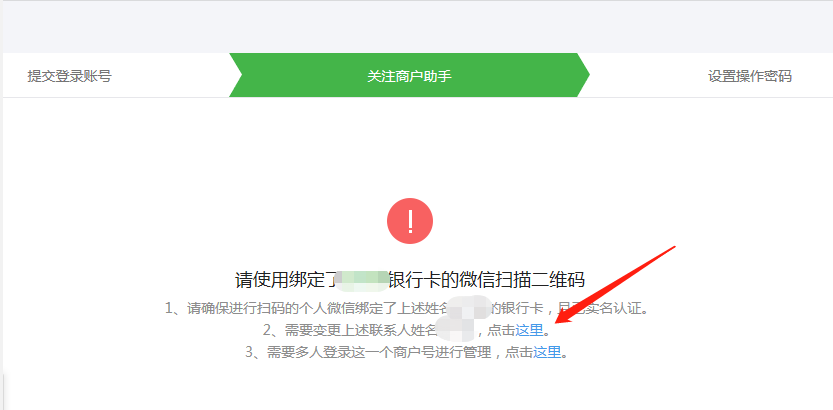Click text 需要多人登录这一个商户号进行管理
The width and height of the screenshot is (833, 410).
point(379,352)
